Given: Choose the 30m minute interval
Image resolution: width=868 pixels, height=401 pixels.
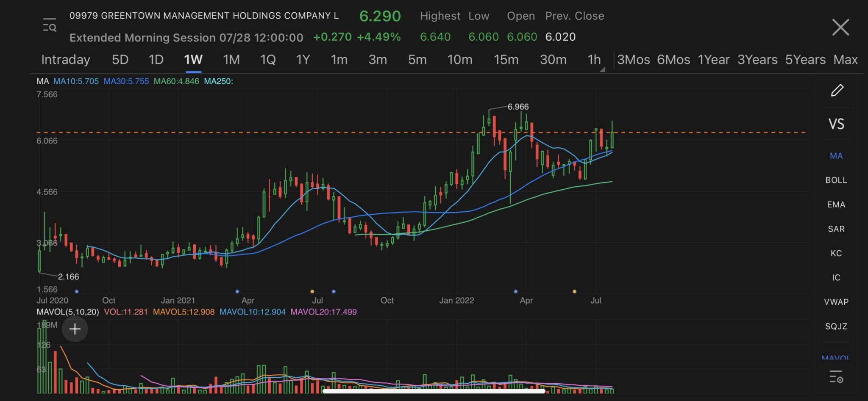Looking at the screenshot, I should [553, 60].
